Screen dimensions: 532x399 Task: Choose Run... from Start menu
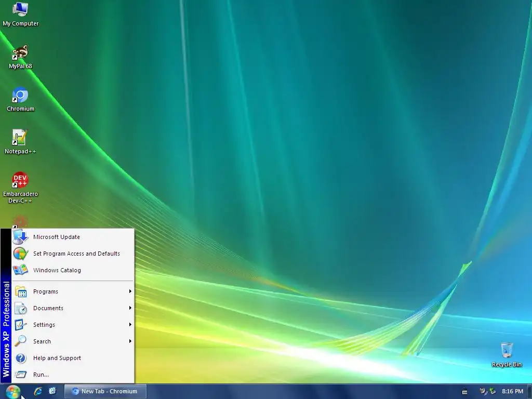pos(73,375)
